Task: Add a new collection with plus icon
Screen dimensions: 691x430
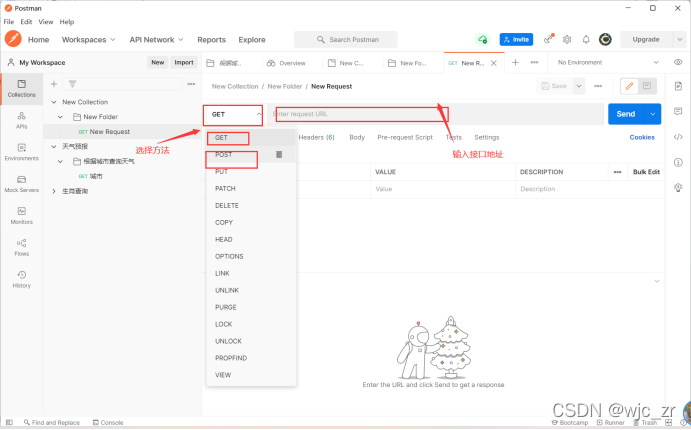Action: point(54,84)
